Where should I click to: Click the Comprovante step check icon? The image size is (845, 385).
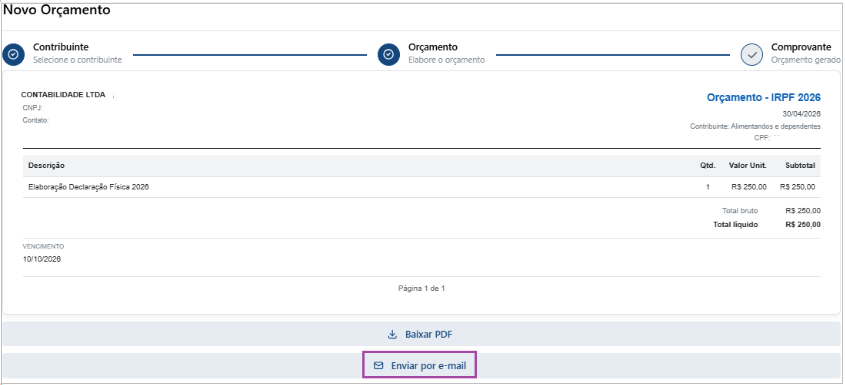tap(752, 54)
